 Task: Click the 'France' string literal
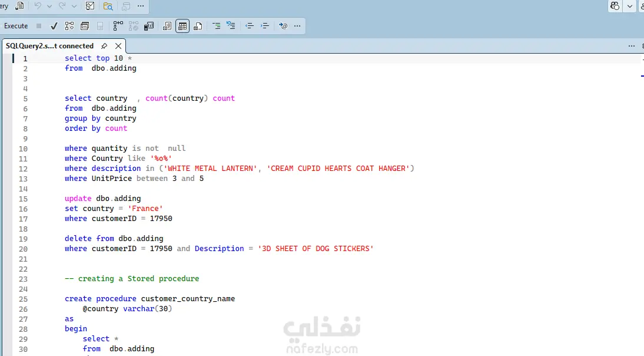click(x=145, y=209)
